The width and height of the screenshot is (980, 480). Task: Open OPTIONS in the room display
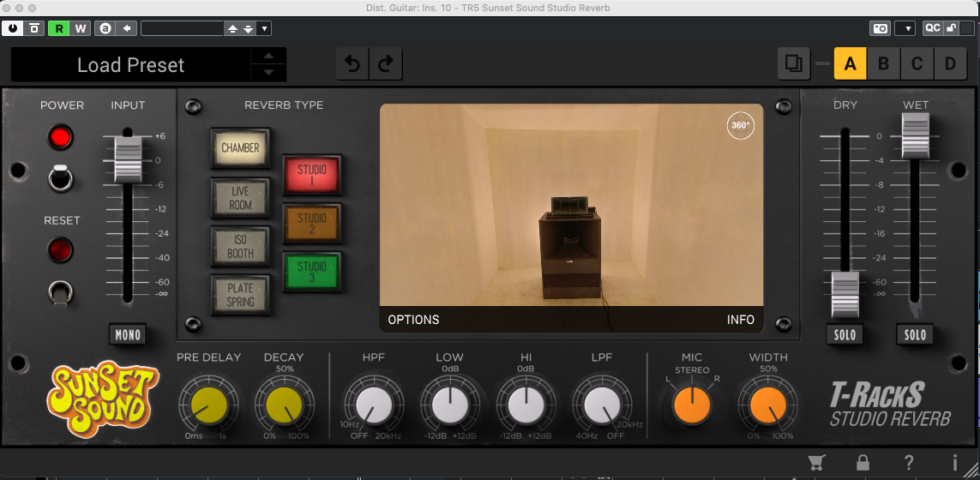point(413,320)
